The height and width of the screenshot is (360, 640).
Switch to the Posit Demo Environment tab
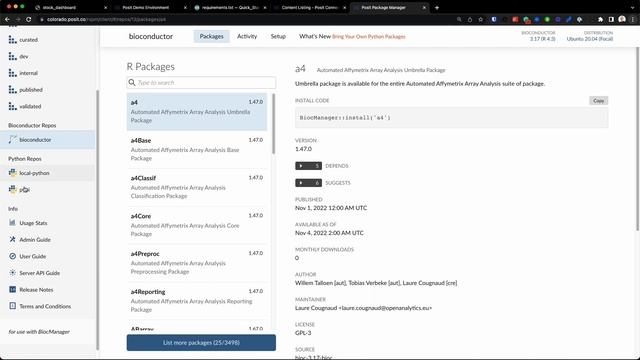149,7
